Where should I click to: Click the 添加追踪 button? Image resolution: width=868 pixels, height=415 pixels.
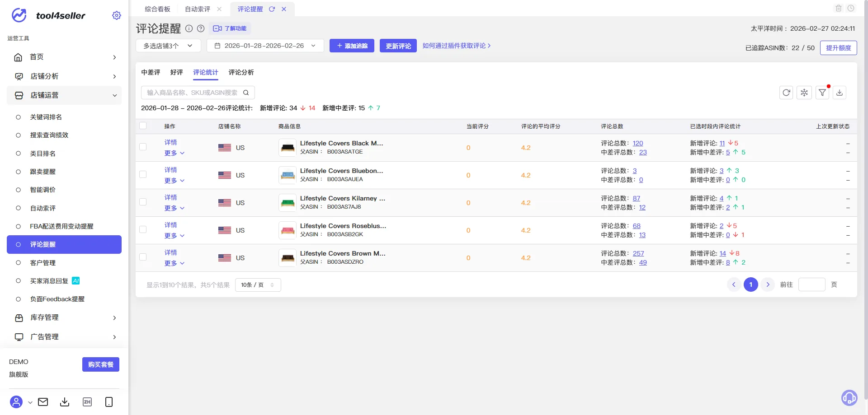coord(352,46)
